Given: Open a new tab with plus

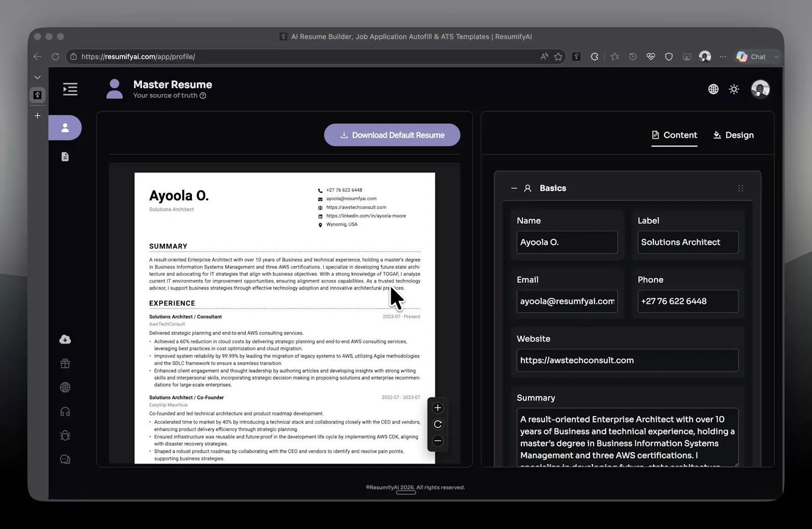Looking at the screenshot, I should click(38, 116).
